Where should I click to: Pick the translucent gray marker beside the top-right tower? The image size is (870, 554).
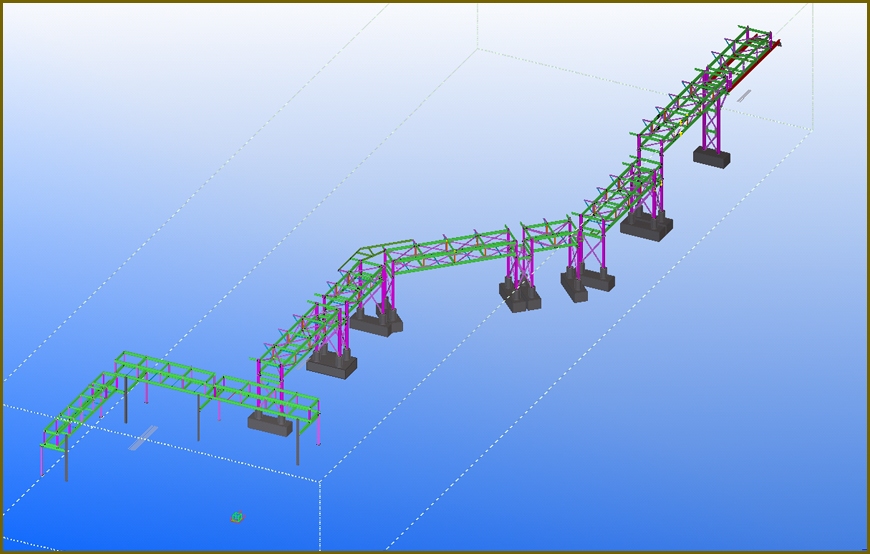coord(743,96)
